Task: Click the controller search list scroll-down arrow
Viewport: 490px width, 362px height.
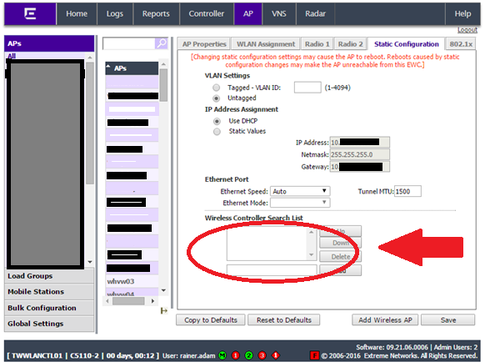Action: [x=311, y=255]
